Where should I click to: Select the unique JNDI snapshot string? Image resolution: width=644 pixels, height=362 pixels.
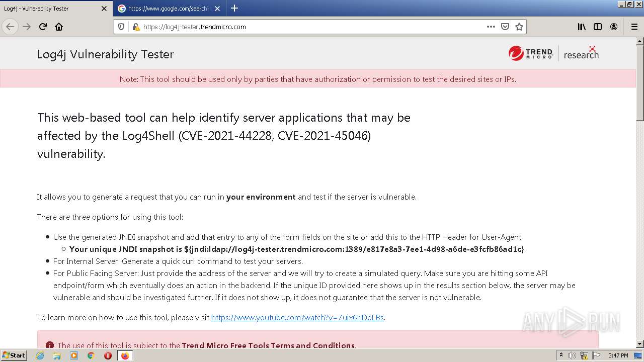click(x=354, y=249)
